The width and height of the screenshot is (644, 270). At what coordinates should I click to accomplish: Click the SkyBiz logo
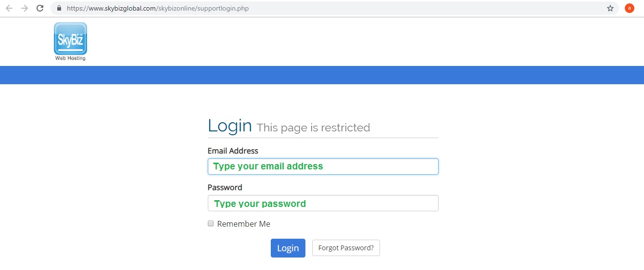[x=70, y=39]
